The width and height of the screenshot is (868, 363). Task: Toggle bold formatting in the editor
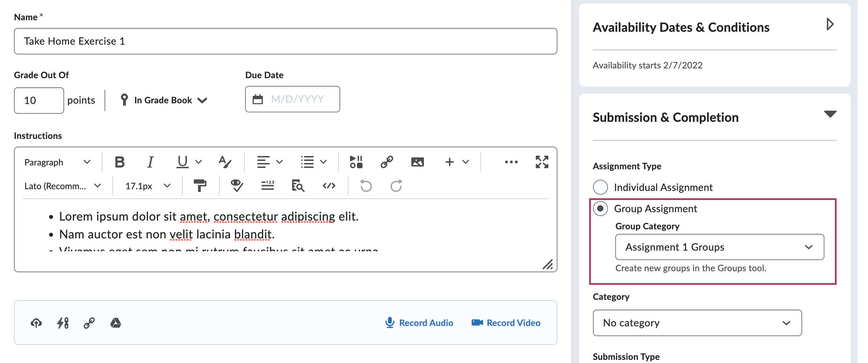pyautogui.click(x=120, y=162)
